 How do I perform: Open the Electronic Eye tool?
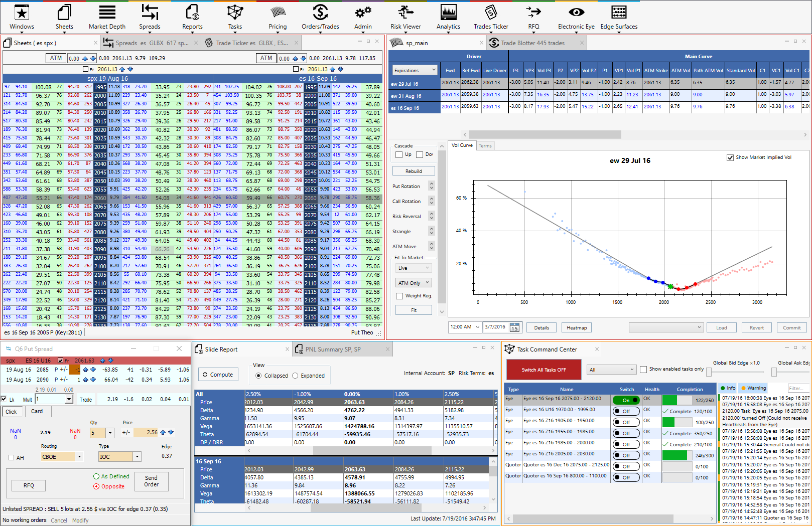(x=576, y=17)
